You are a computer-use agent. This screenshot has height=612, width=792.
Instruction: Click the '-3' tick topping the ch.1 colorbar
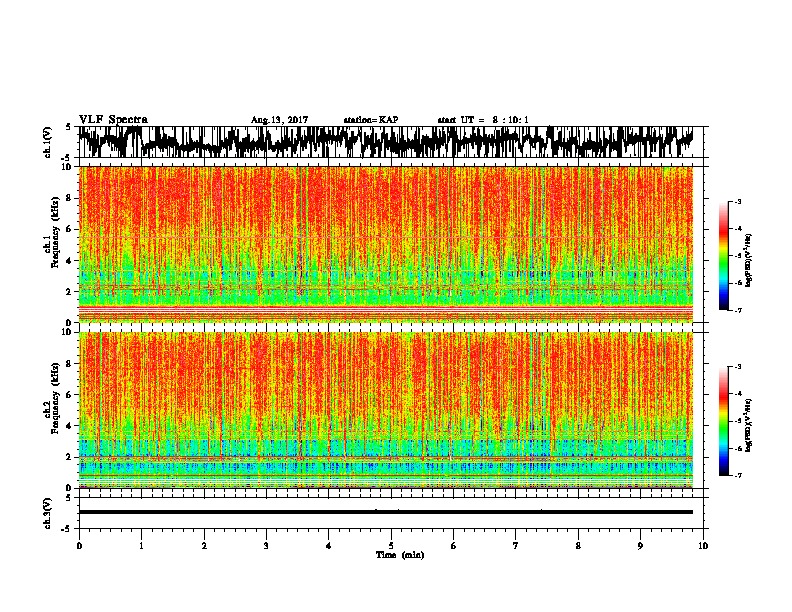coord(738,202)
